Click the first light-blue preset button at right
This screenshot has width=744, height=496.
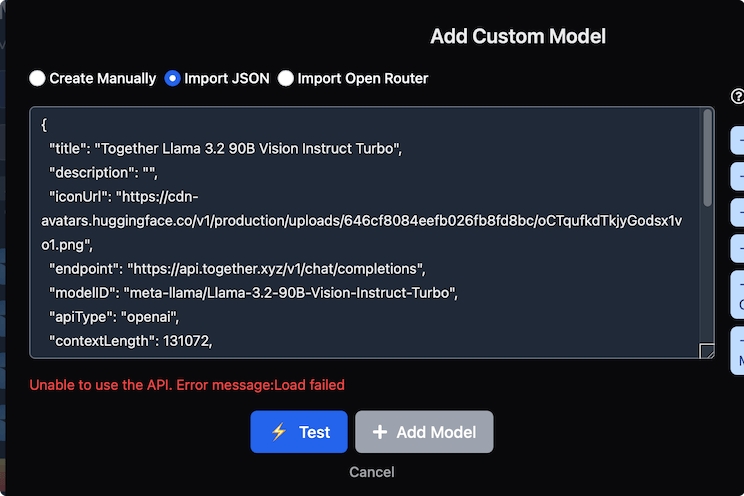point(737,140)
